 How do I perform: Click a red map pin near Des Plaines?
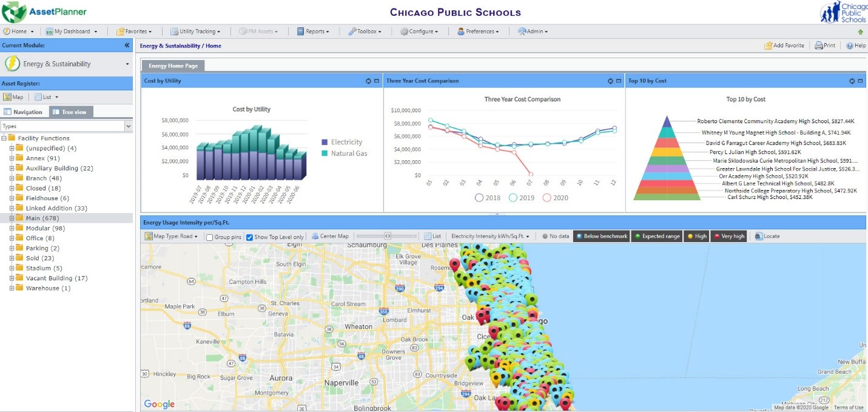(455, 265)
